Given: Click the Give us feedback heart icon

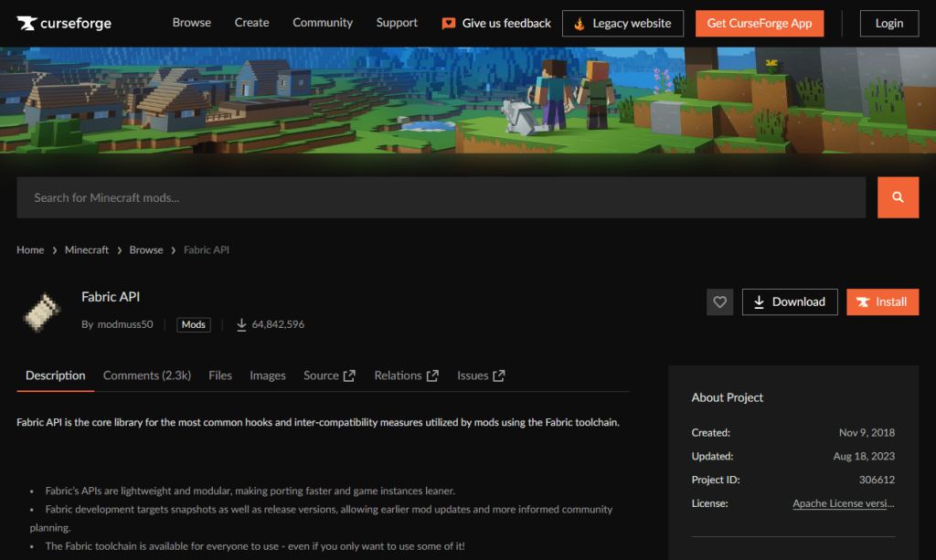Looking at the screenshot, I should (x=449, y=23).
